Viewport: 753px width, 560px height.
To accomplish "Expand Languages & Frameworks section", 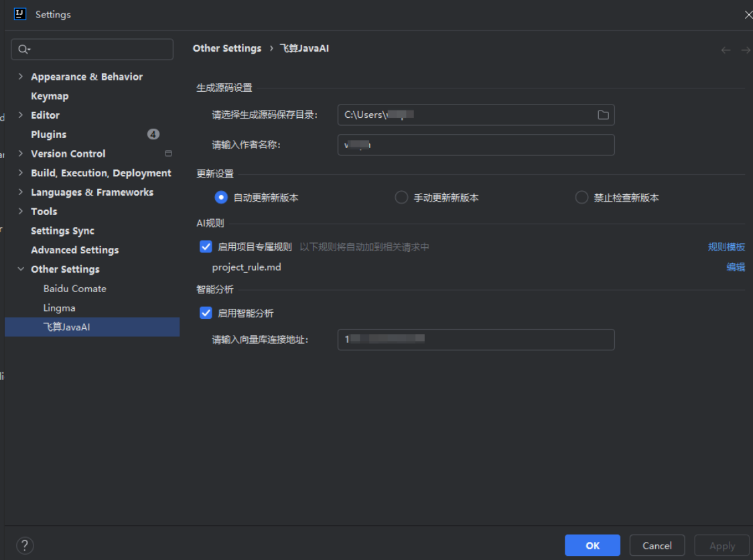I will click(21, 192).
